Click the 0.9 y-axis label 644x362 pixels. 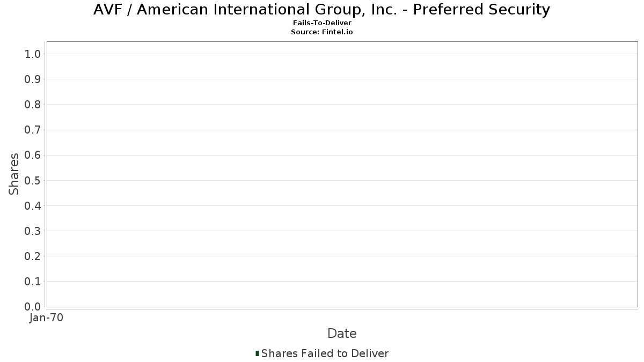[x=33, y=79]
